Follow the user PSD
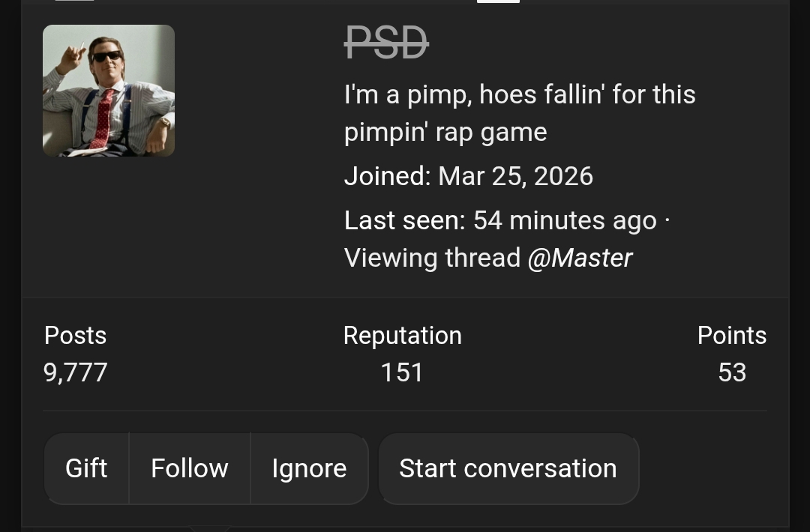This screenshot has height=532, width=810. pos(189,468)
